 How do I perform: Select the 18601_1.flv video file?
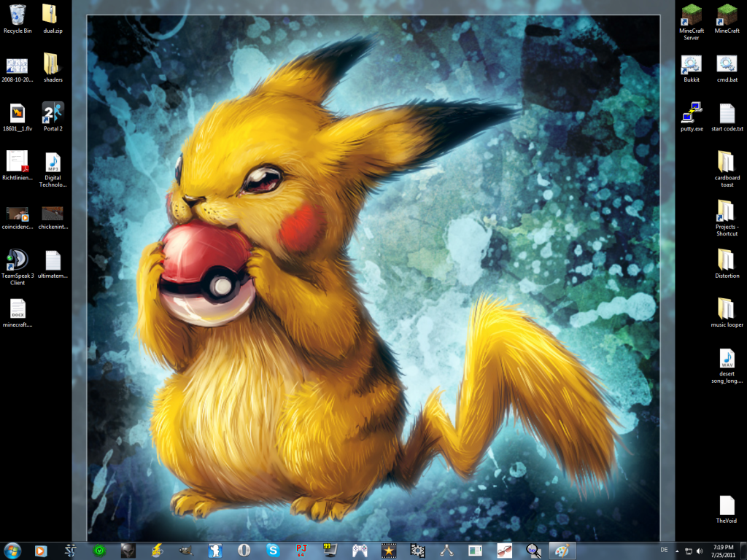[18, 117]
